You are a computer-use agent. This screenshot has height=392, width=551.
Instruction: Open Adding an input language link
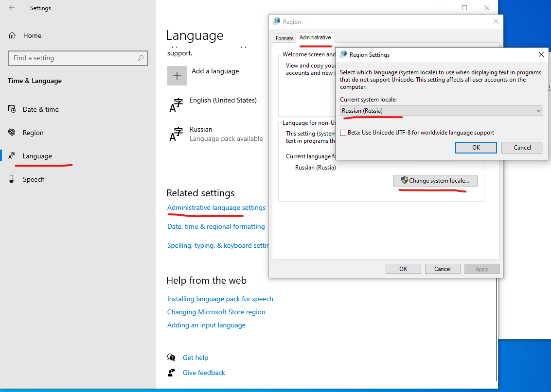click(x=206, y=325)
